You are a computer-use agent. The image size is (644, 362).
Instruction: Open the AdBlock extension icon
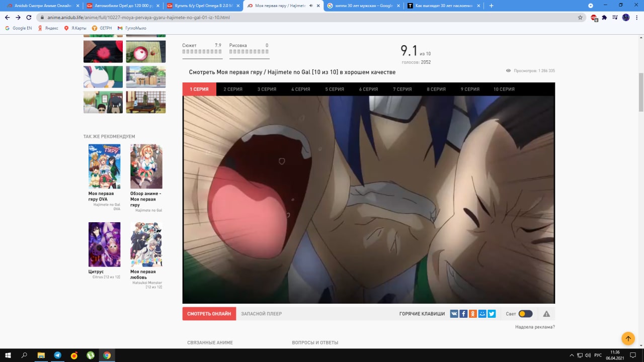tap(594, 17)
